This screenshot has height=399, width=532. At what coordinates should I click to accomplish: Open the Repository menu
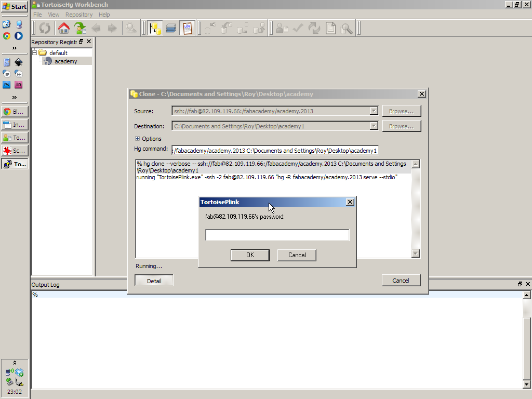(79, 15)
